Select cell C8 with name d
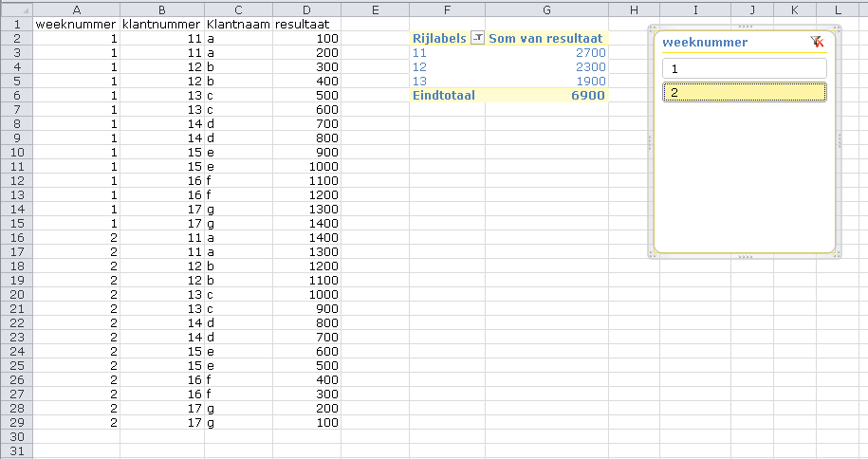This screenshot has width=868, height=459. pyautogui.click(x=239, y=124)
